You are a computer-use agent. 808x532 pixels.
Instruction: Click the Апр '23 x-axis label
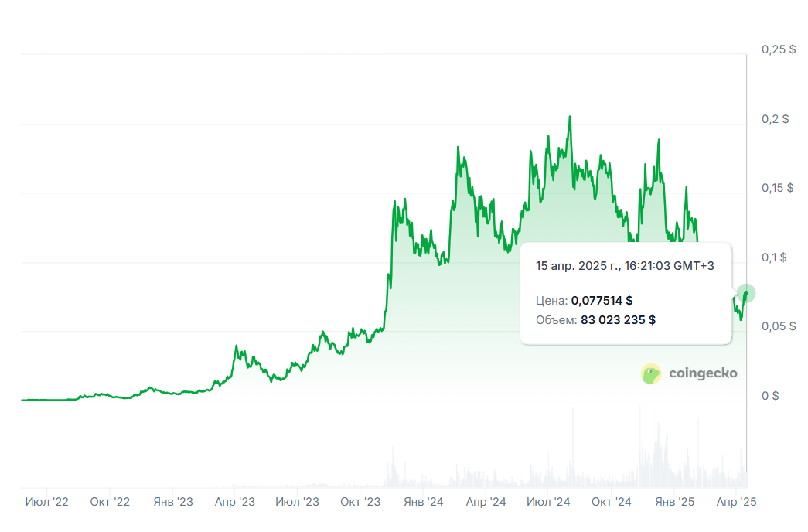click(x=234, y=502)
